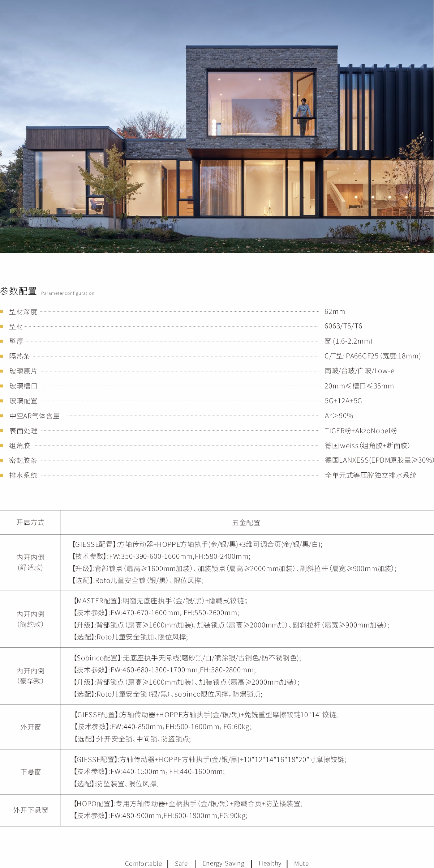
Task: Click "Roto儿童安全锁 (银/黑)、限位风撑" option line
Action: 137,580
